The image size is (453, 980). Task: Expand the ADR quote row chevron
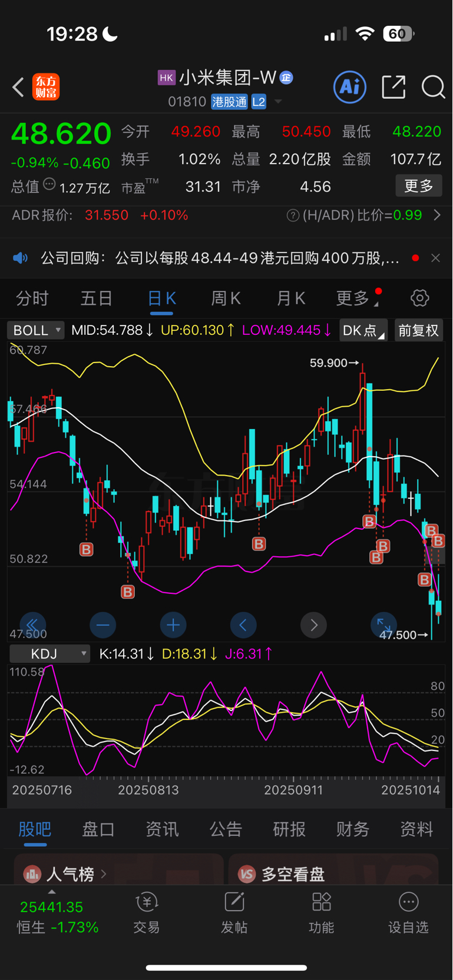coord(437,215)
